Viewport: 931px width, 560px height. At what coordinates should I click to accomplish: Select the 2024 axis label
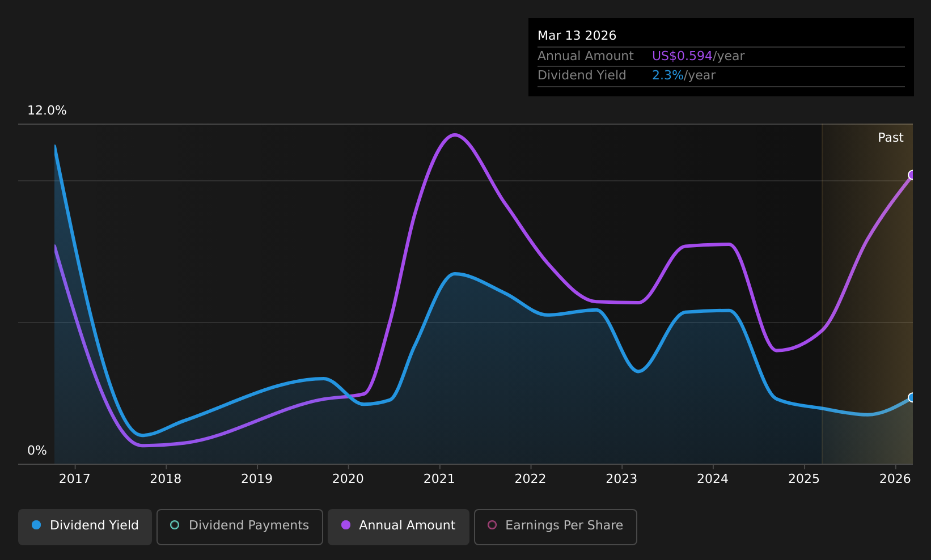click(x=713, y=479)
